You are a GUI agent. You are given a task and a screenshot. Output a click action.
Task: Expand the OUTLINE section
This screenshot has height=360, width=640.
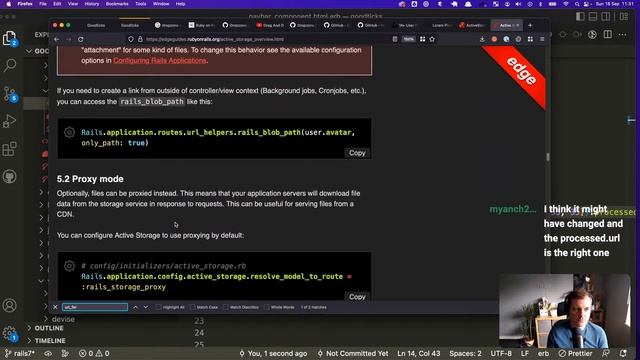point(45,328)
